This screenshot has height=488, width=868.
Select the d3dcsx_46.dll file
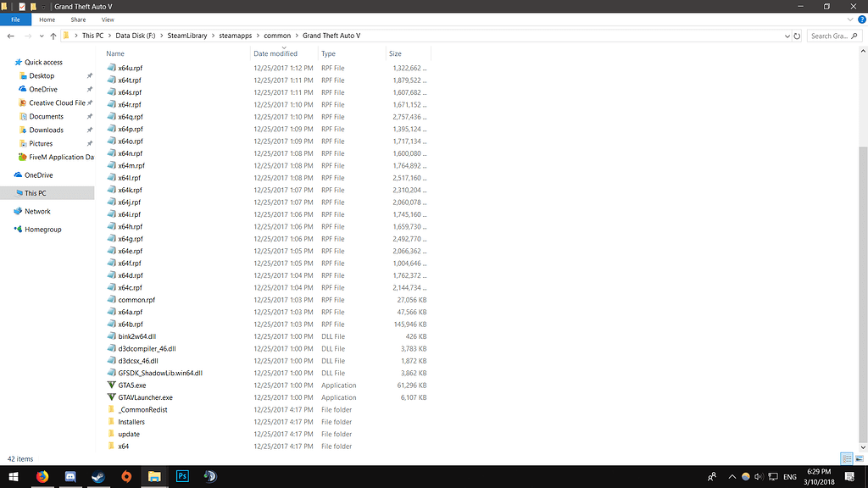pos(138,361)
